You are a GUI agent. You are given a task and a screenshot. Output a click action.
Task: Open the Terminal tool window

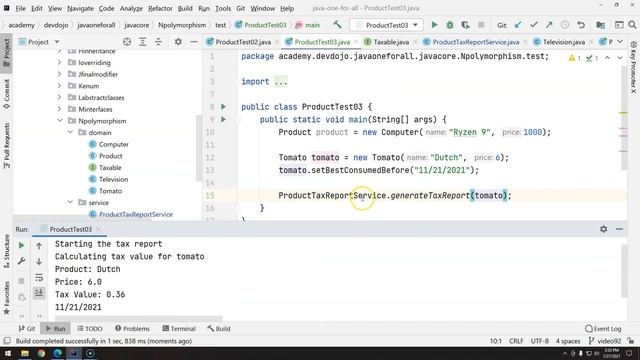[179, 328]
